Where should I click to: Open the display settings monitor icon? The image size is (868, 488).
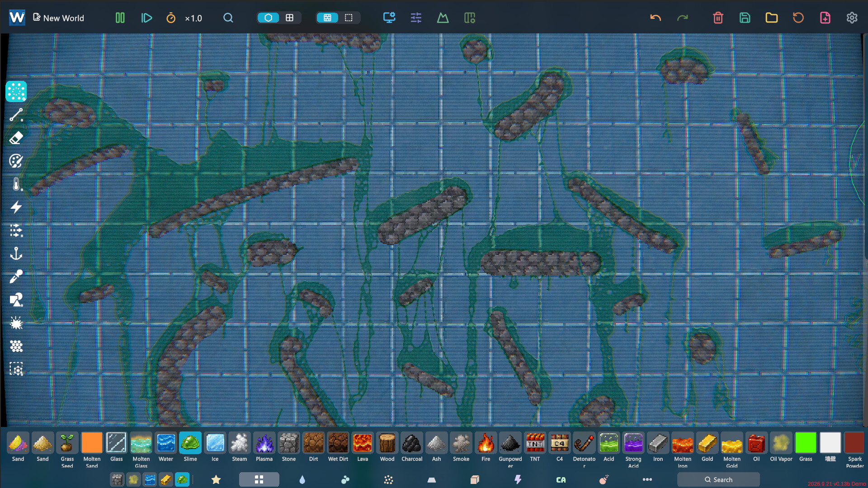pos(389,18)
